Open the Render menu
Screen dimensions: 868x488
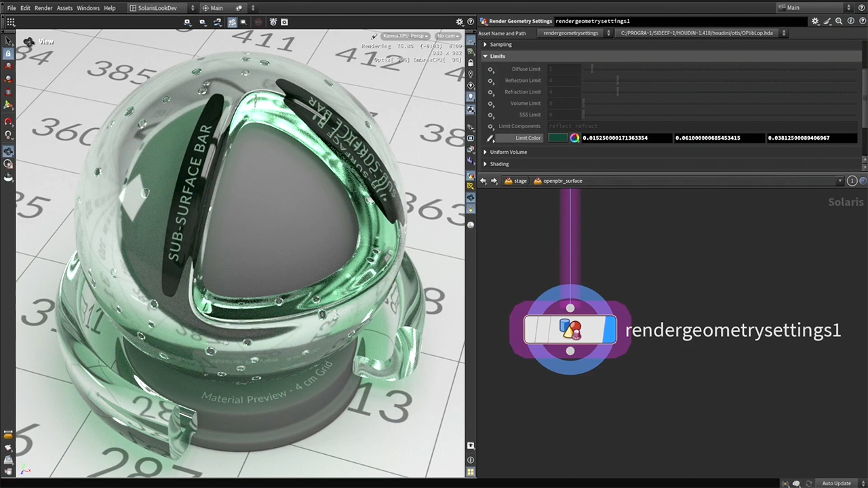click(x=43, y=8)
